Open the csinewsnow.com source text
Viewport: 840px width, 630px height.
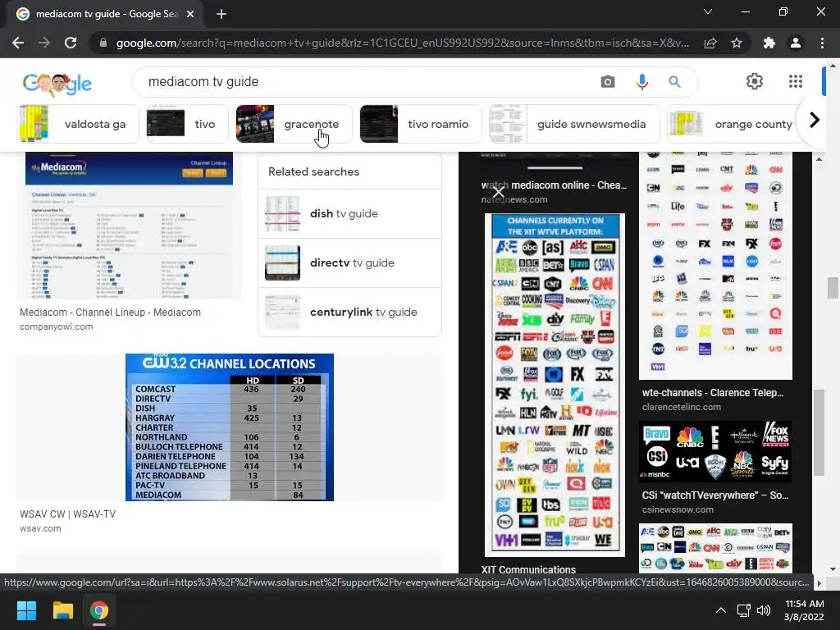click(678, 510)
